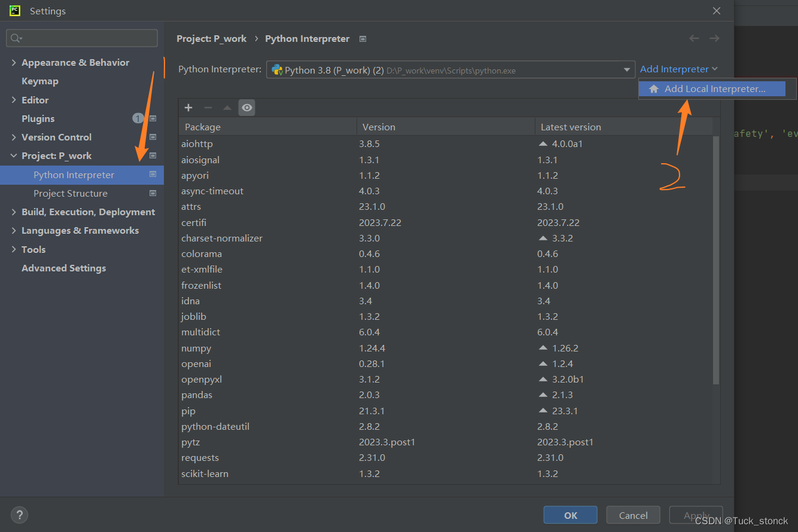Click project icon next to Plugins row
Screen dimensions: 798x532
point(153,118)
